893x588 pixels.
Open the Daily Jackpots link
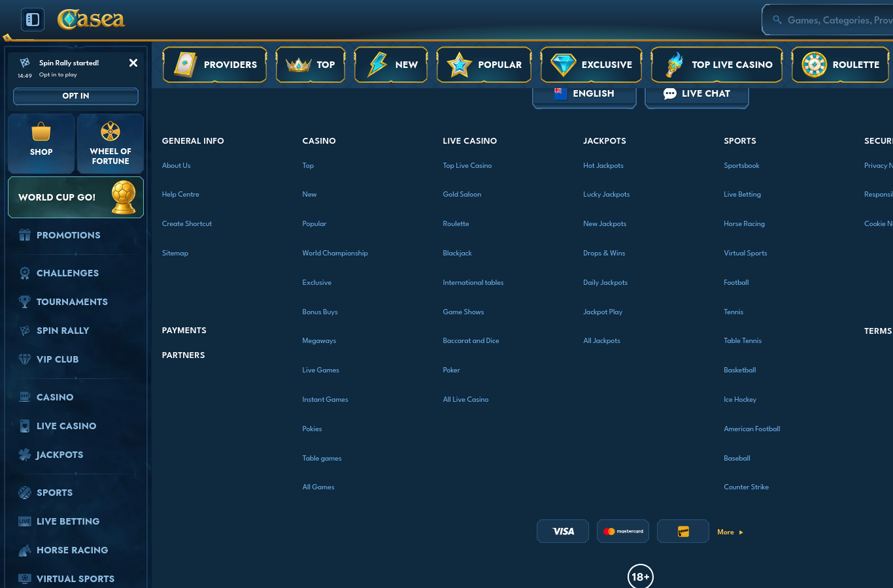[605, 283]
